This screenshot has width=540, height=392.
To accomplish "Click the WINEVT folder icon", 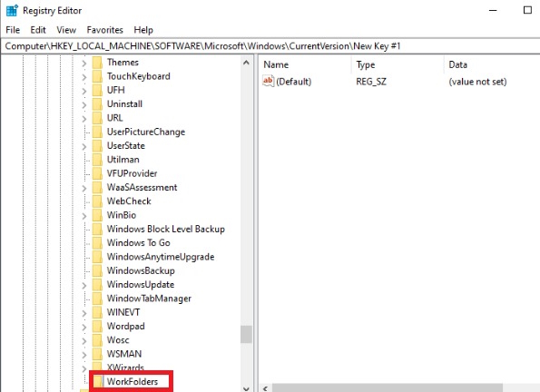I will pyautogui.click(x=97, y=312).
